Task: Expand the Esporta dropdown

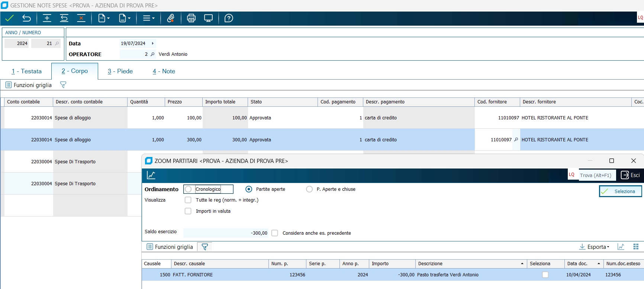Action: (x=595, y=247)
